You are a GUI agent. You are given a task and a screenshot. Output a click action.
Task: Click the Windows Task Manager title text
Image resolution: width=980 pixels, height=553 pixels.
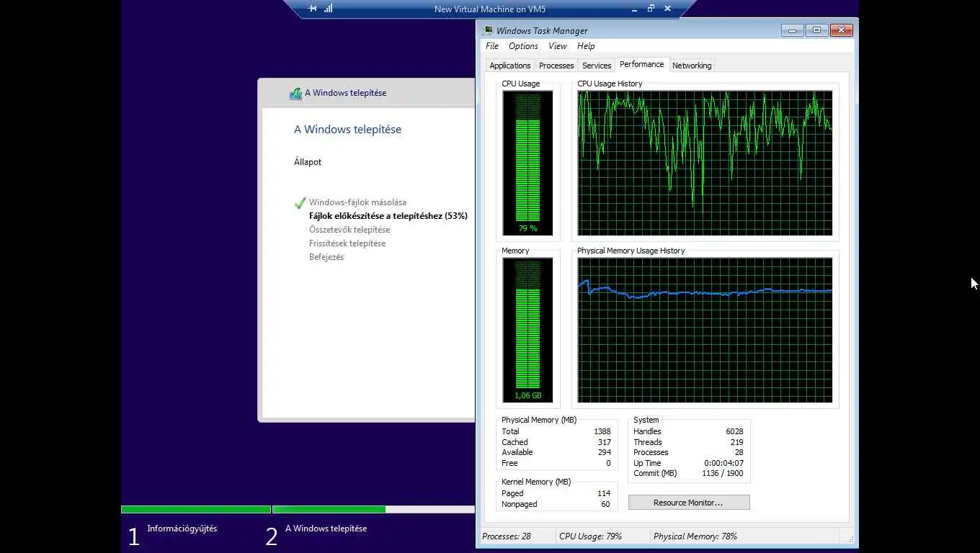[x=542, y=30]
